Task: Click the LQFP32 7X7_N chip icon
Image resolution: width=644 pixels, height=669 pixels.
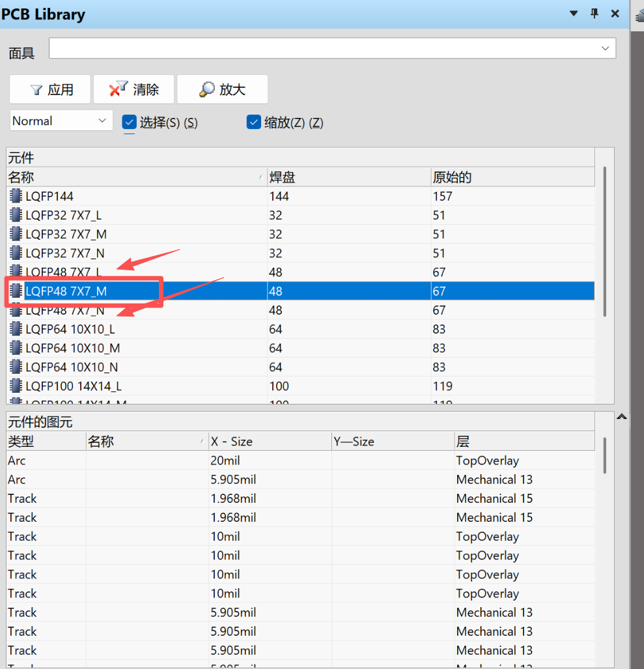Action: pyautogui.click(x=16, y=253)
